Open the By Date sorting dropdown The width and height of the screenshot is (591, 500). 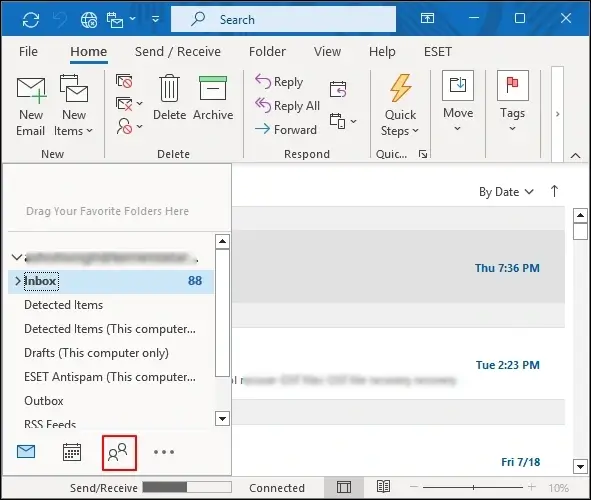pyautogui.click(x=506, y=192)
